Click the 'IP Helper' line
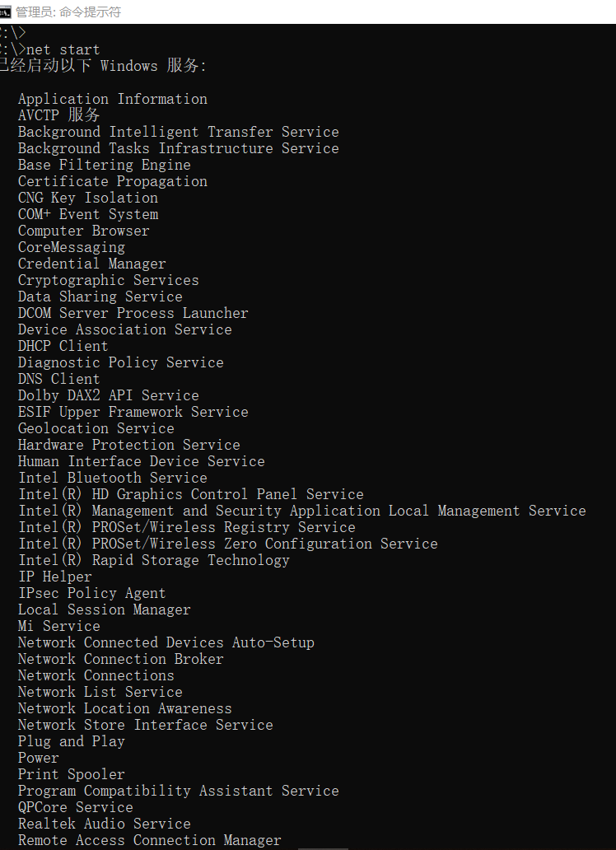 coord(55,577)
